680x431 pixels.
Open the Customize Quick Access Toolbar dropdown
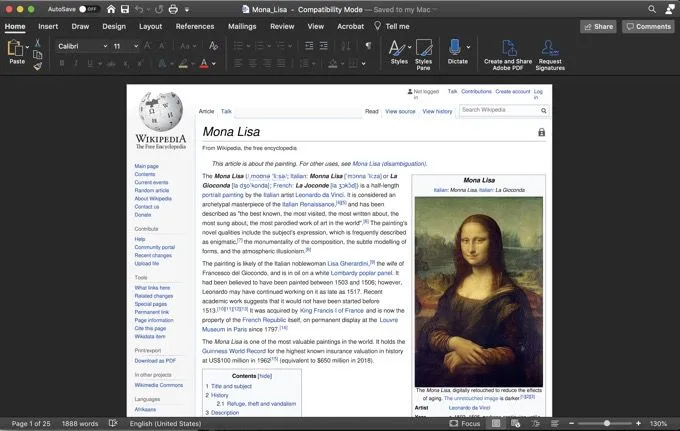click(187, 10)
